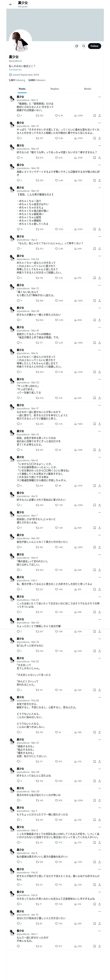Bookmark the Mar 3 post
The width and height of the screenshot is (110, 980).
(x=95, y=116)
